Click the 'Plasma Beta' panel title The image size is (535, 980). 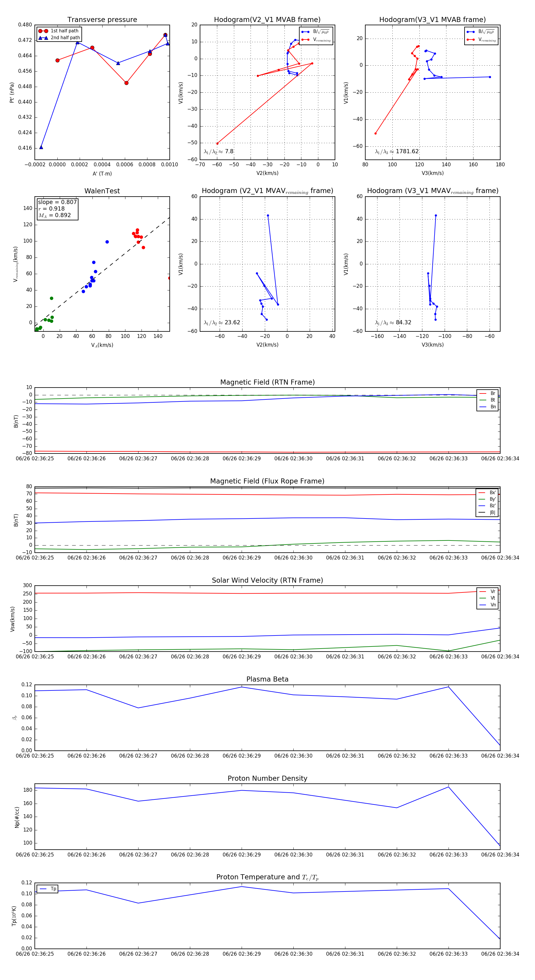pos(267,679)
